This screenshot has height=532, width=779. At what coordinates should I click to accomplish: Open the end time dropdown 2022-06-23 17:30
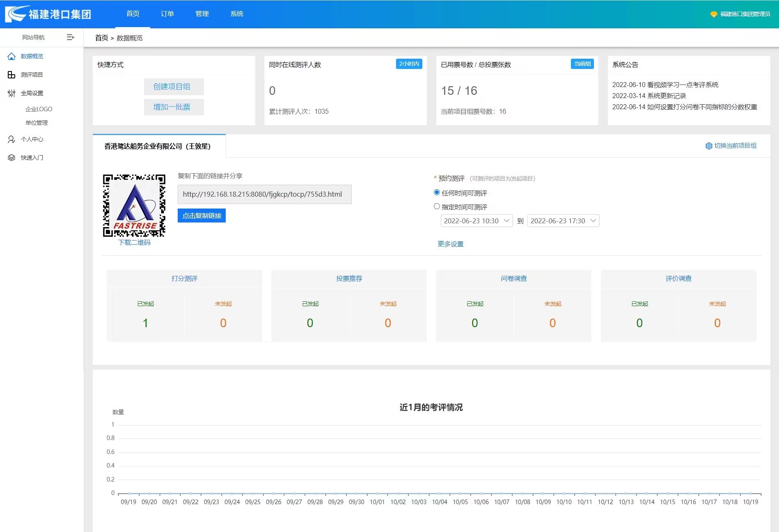563,221
